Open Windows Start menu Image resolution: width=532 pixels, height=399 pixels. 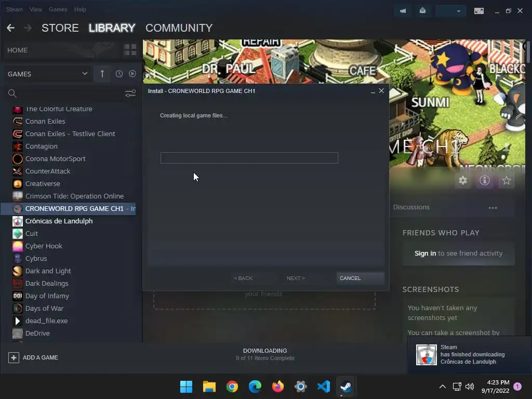[x=186, y=387]
